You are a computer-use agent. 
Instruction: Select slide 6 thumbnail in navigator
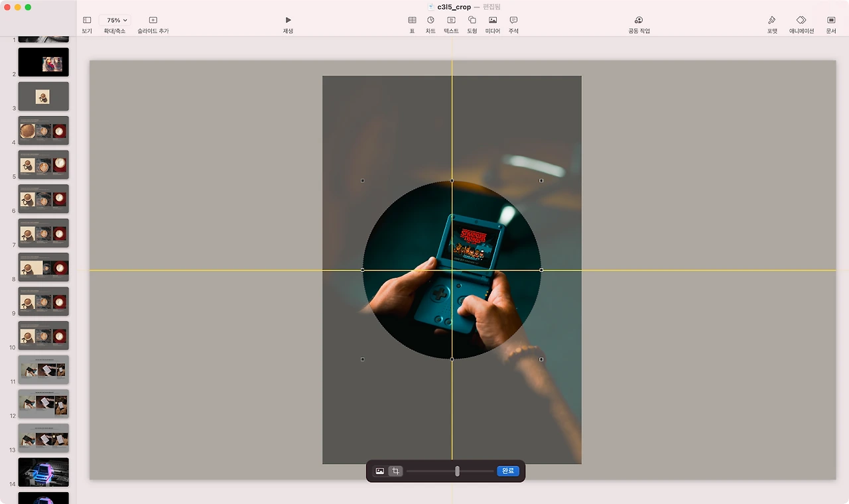pyautogui.click(x=43, y=199)
